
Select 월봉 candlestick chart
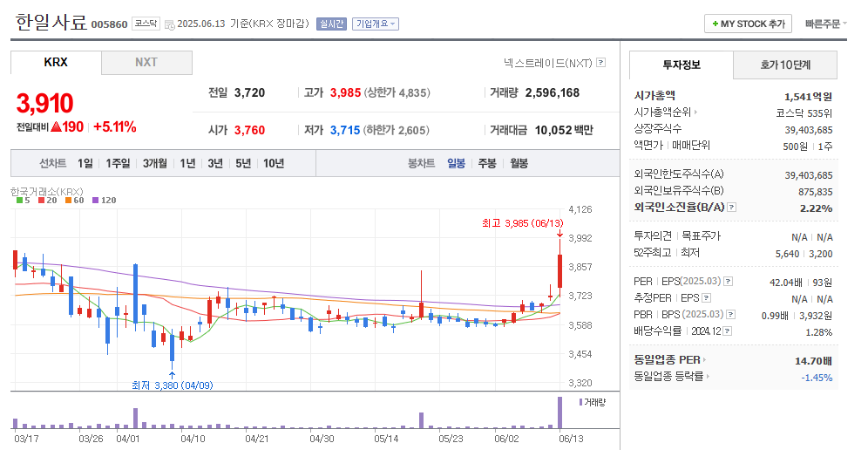tap(519, 163)
